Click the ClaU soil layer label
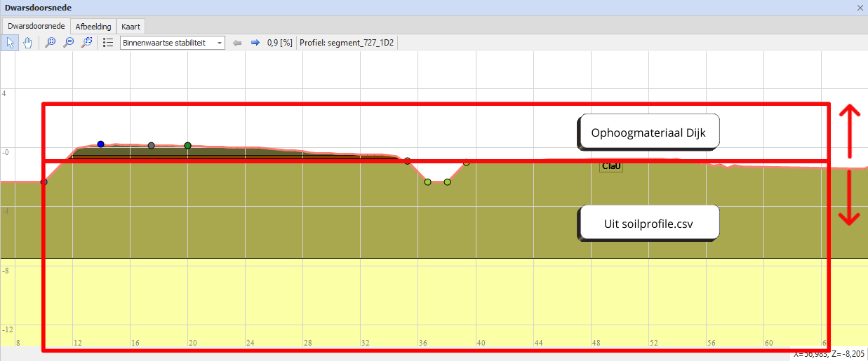 click(611, 166)
